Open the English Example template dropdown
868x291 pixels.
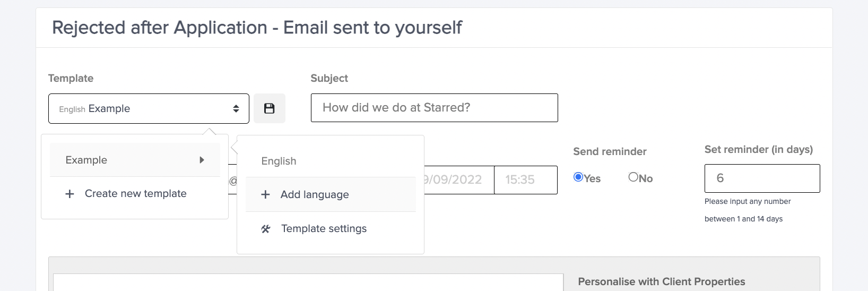143,109
